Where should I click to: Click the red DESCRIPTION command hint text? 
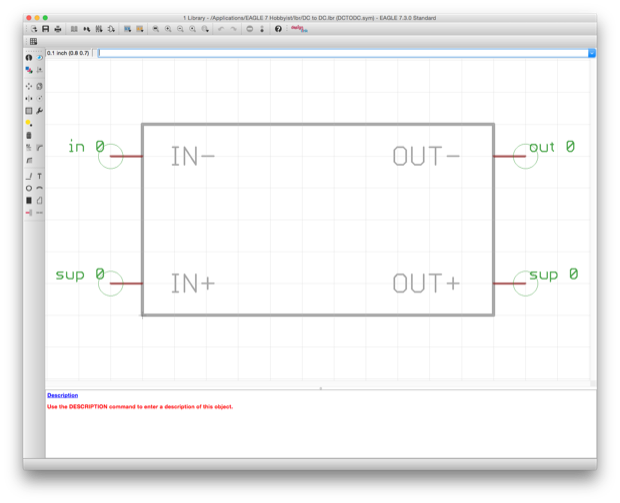[x=140, y=407]
